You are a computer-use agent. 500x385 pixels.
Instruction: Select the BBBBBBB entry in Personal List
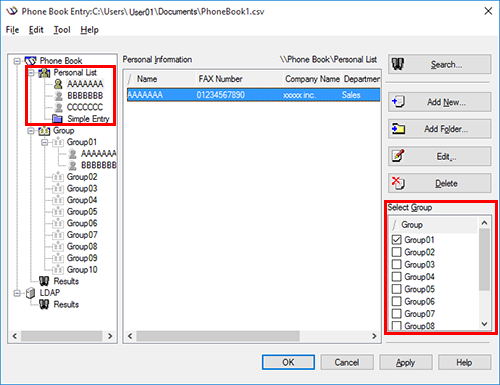[x=85, y=96]
